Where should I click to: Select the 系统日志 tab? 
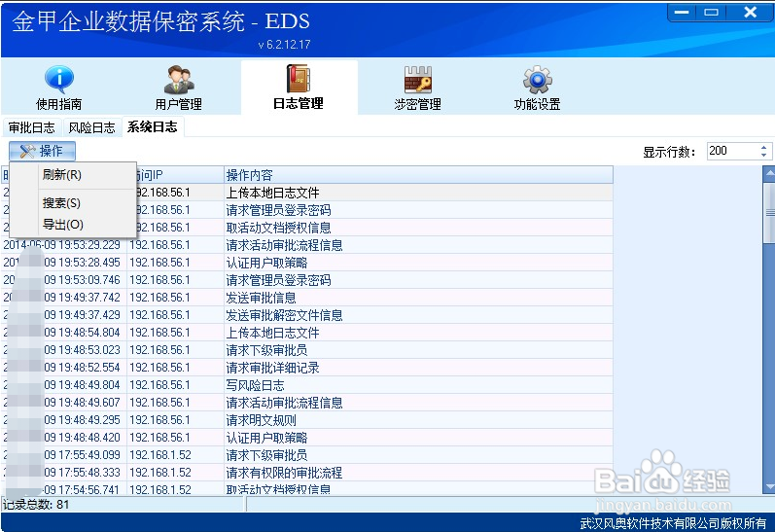153,126
